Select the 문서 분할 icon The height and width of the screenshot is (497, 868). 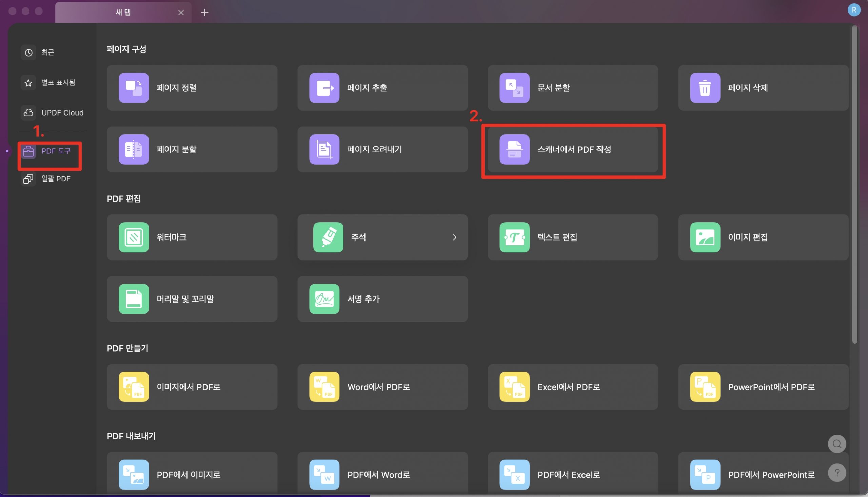[514, 88]
